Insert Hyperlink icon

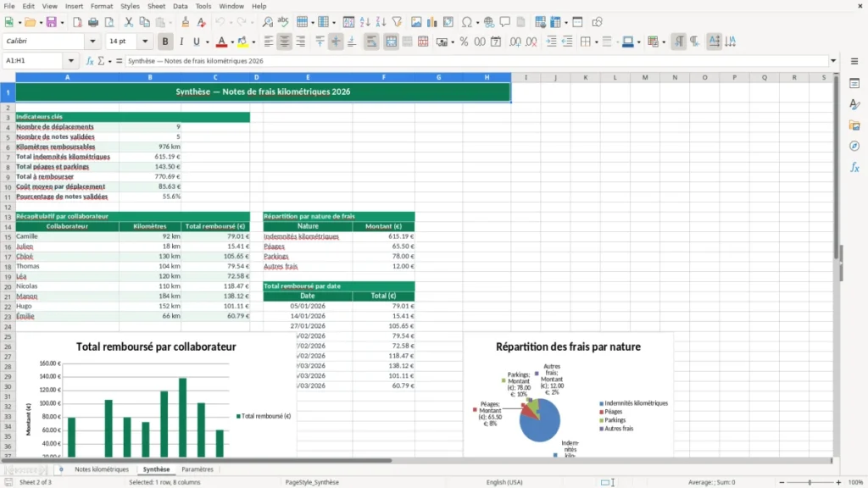tap(489, 22)
